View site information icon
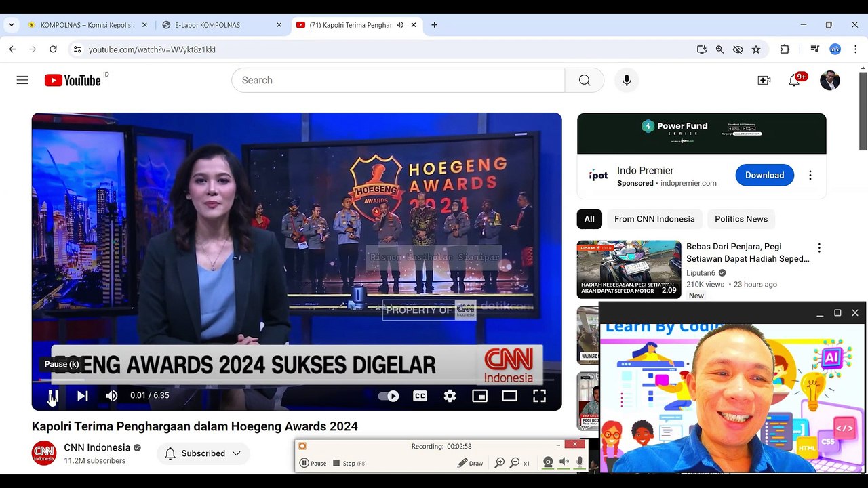 coord(77,49)
